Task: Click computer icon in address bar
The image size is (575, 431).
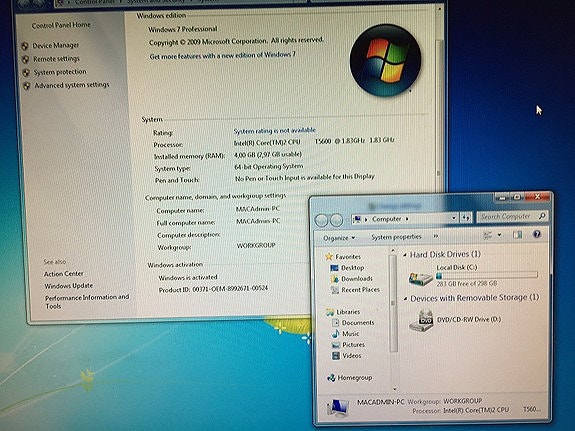Action: pos(357,219)
